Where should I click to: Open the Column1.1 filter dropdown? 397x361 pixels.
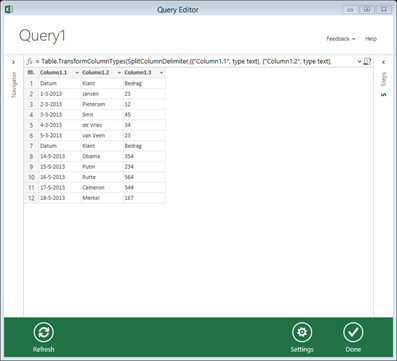[x=77, y=73]
